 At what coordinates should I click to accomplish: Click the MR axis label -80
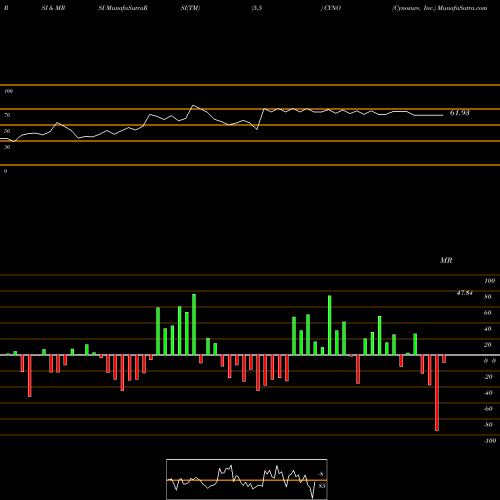tap(488, 425)
